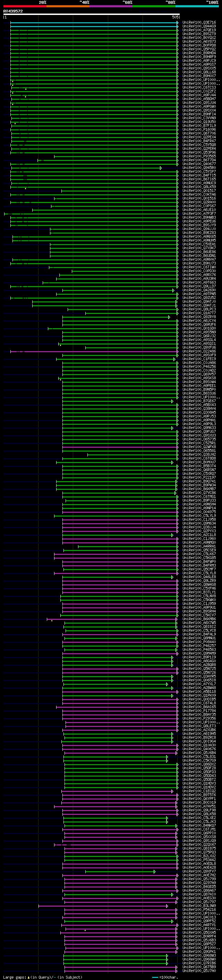Click the hit label UniRef100_Q01517
Image resolution: width=222 pixels, height=980 pixels.
coord(199,191)
